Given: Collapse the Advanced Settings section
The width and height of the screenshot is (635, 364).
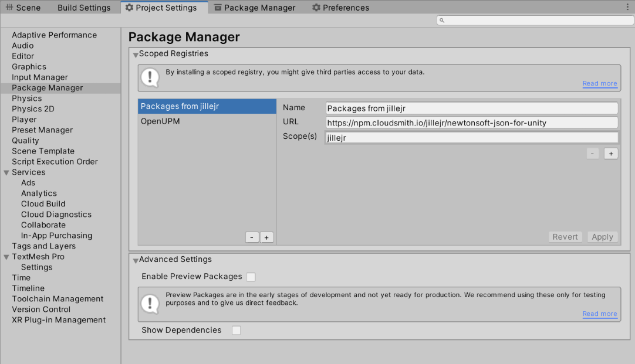Looking at the screenshot, I should [x=136, y=260].
